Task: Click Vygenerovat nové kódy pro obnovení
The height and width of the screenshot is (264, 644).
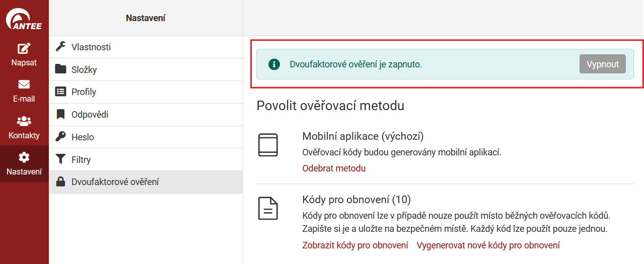Action: pos(488,245)
